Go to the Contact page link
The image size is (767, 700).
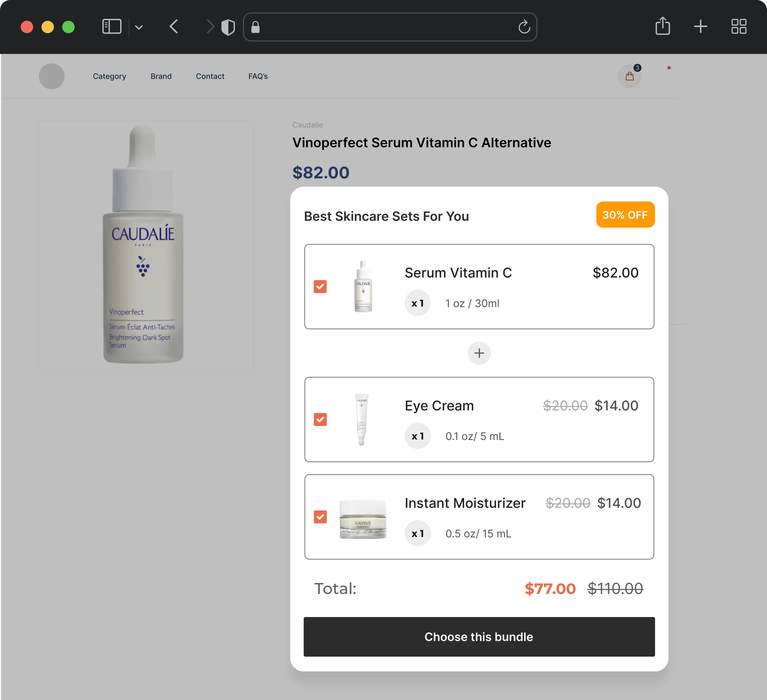(x=210, y=76)
